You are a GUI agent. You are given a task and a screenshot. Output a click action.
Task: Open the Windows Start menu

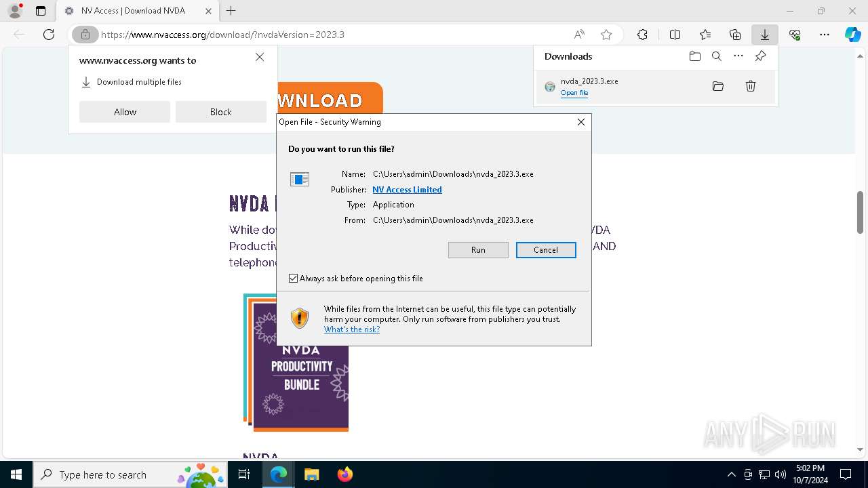click(x=16, y=474)
